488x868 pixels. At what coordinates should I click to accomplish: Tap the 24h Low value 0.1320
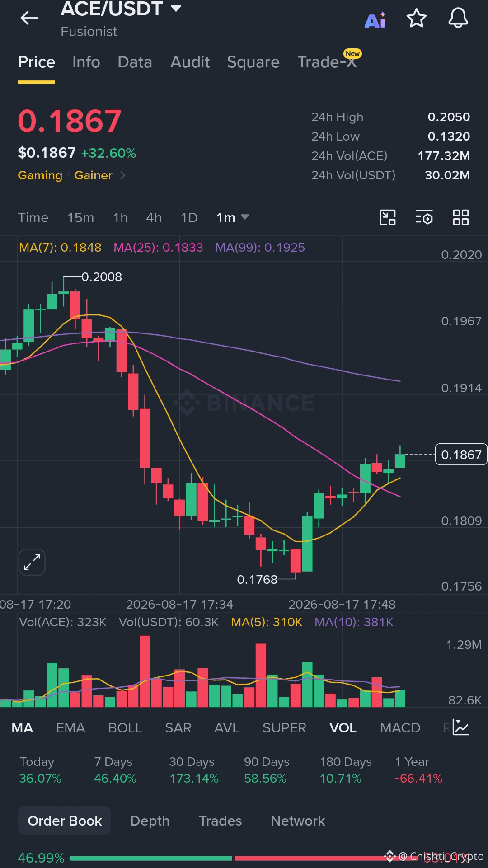[x=449, y=136]
